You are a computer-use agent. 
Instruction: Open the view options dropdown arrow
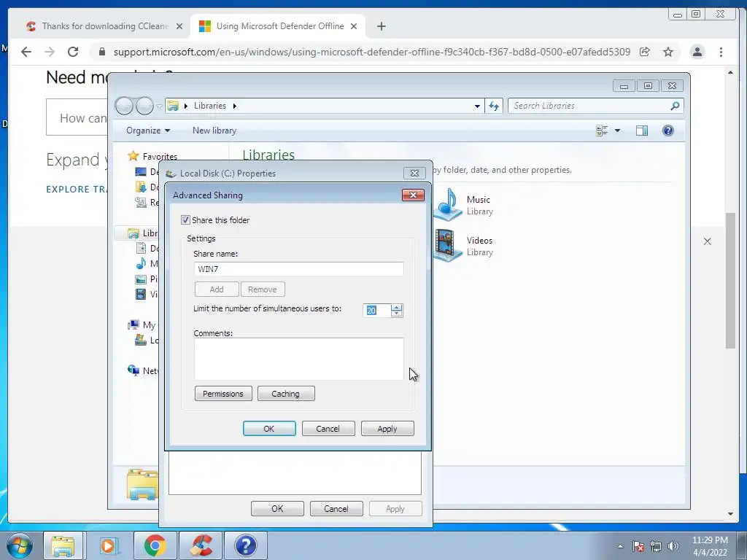point(617,131)
